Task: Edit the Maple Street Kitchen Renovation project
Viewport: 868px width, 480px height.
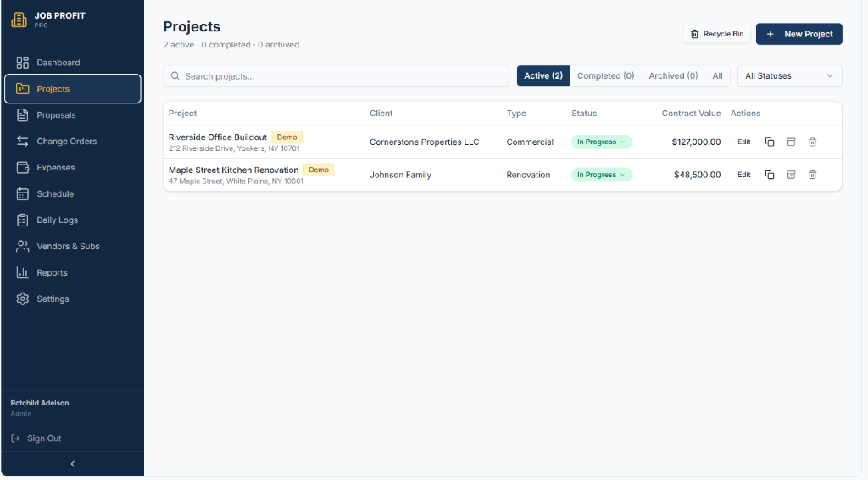Action: [x=743, y=175]
